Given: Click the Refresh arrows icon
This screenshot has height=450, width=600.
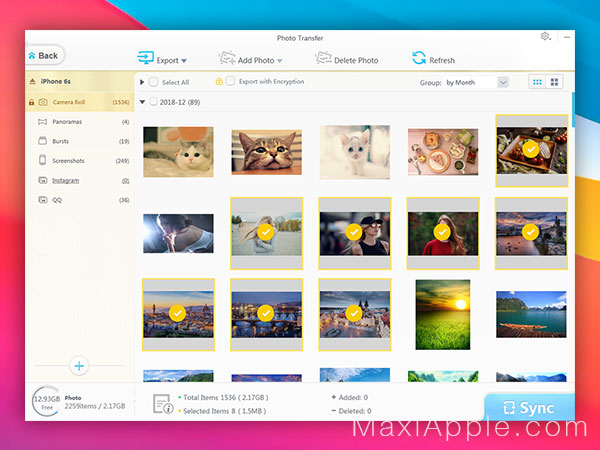Looking at the screenshot, I should pos(419,58).
